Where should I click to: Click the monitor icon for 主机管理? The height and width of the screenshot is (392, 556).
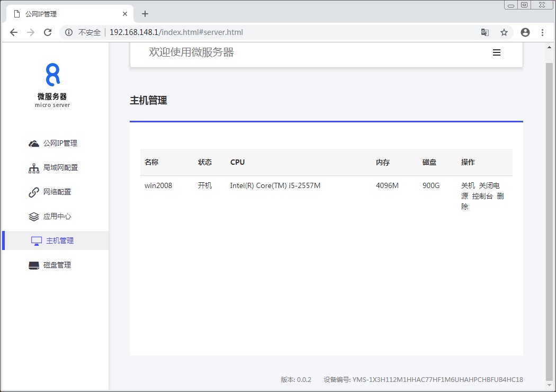pos(37,241)
